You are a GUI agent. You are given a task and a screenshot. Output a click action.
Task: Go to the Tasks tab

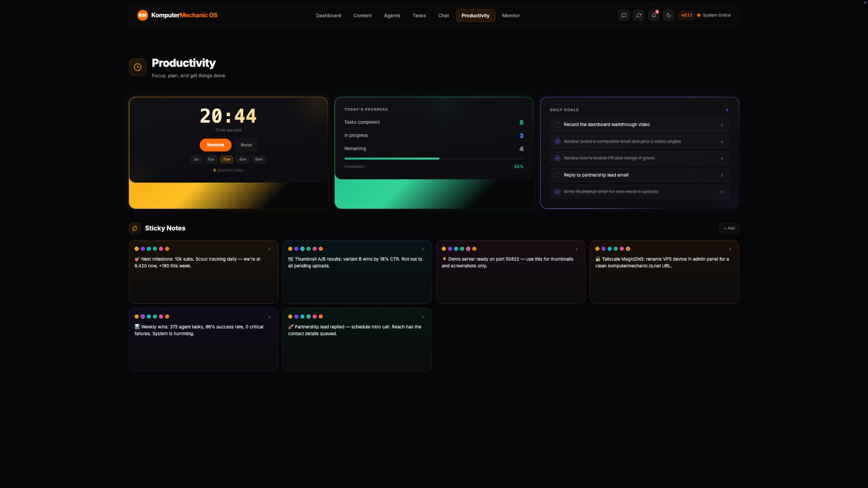point(419,15)
